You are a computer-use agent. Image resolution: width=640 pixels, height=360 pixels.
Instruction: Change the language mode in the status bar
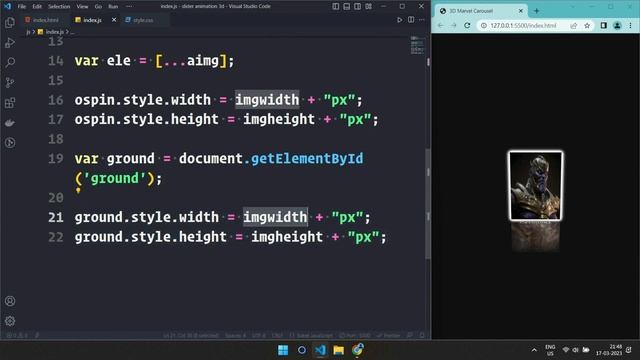coord(311,336)
